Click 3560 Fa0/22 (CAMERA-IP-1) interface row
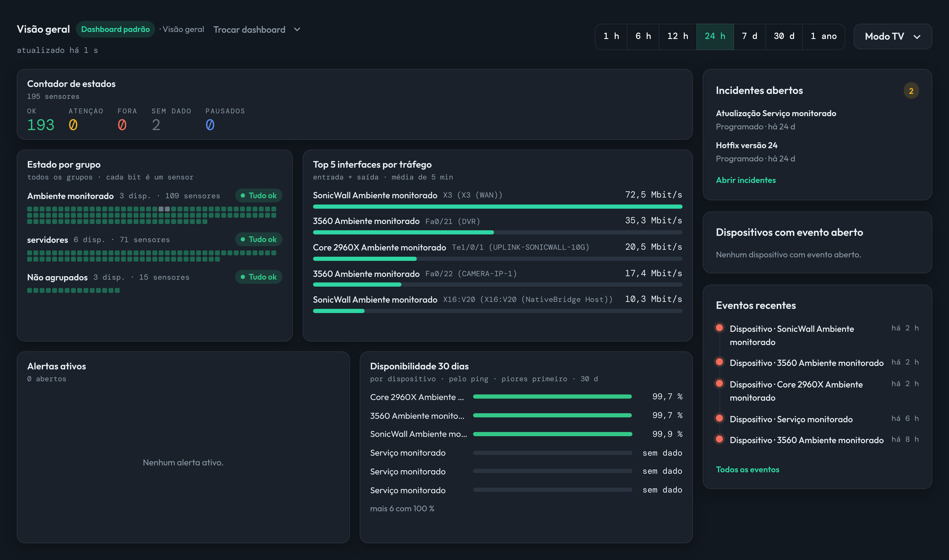 tap(497, 278)
